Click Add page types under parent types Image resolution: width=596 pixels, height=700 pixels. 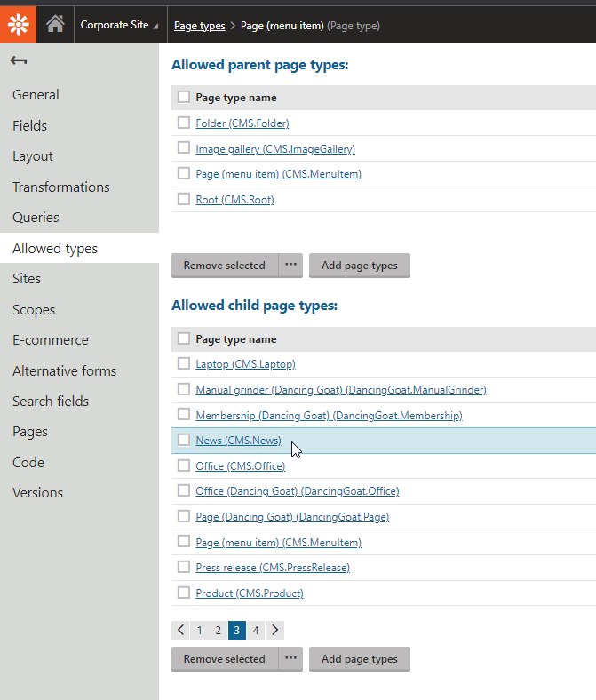tap(359, 265)
